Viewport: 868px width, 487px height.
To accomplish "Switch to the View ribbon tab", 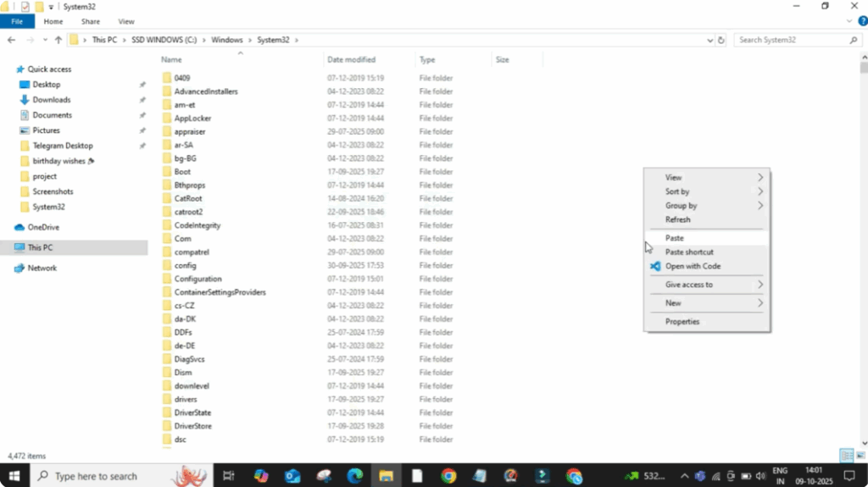I will (x=126, y=21).
